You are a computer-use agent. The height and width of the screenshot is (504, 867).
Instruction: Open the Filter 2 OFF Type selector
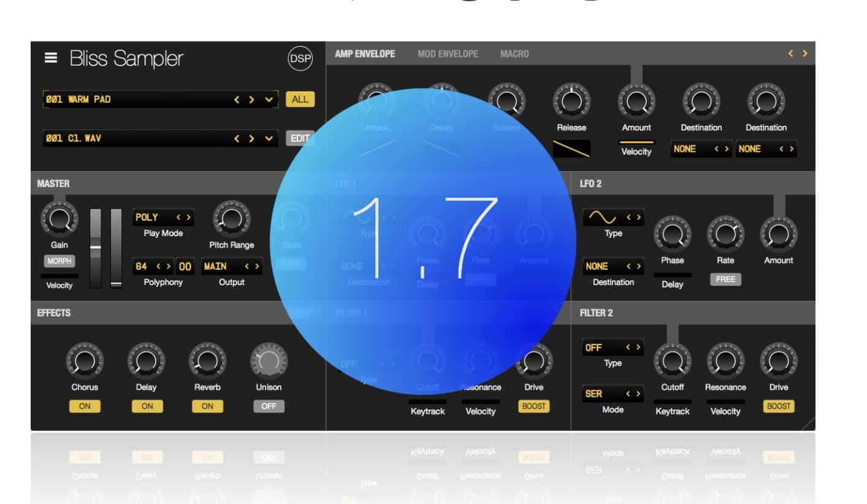point(613,347)
